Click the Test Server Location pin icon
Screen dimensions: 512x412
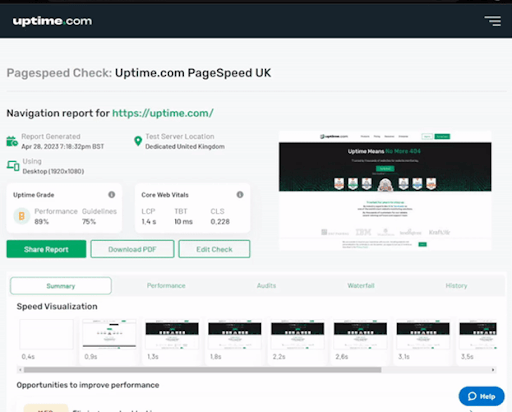(x=138, y=141)
